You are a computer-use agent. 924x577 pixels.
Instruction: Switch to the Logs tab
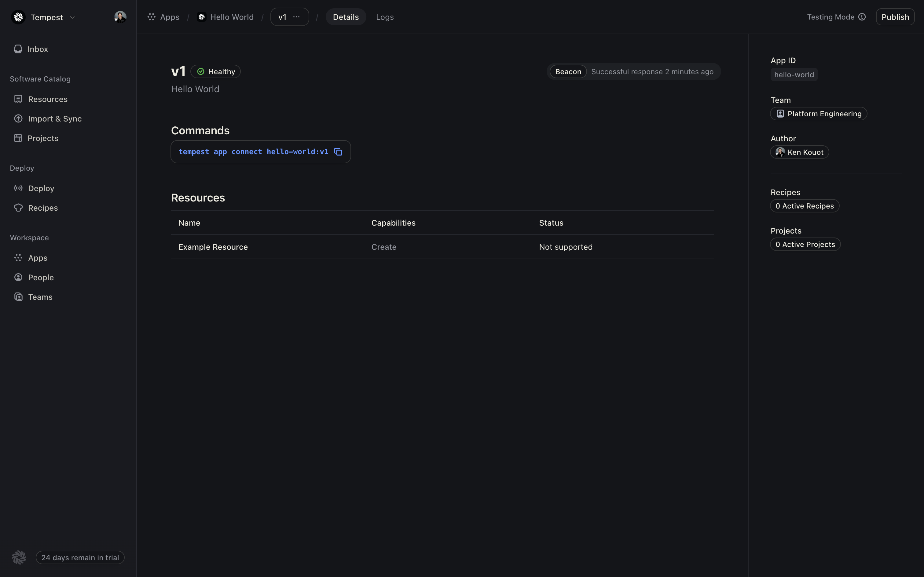(384, 17)
